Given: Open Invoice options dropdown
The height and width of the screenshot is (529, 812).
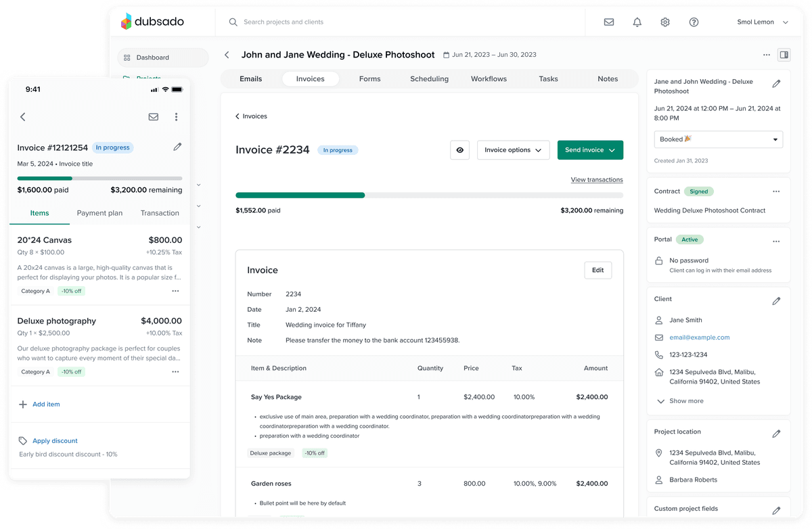Looking at the screenshot, I should tap(514, 150).
